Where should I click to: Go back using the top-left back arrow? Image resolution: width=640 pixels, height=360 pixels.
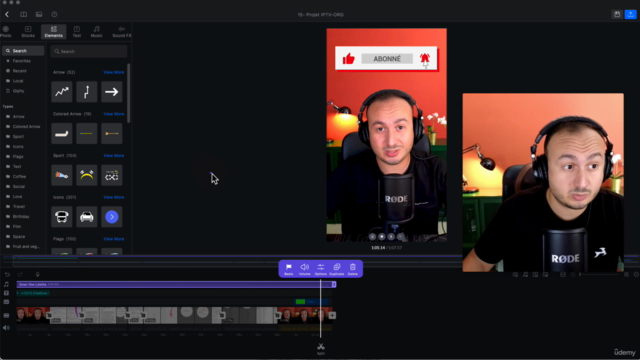point(7,14)
